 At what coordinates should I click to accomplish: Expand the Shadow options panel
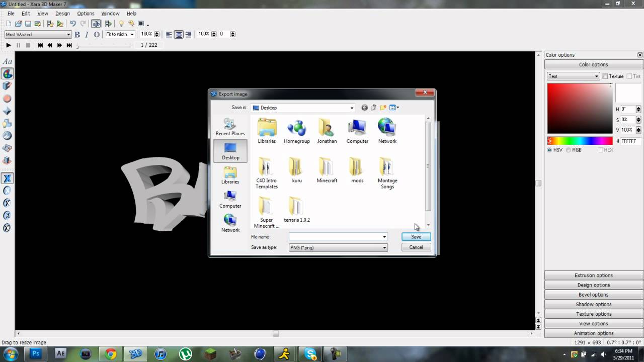click(594, 304)
